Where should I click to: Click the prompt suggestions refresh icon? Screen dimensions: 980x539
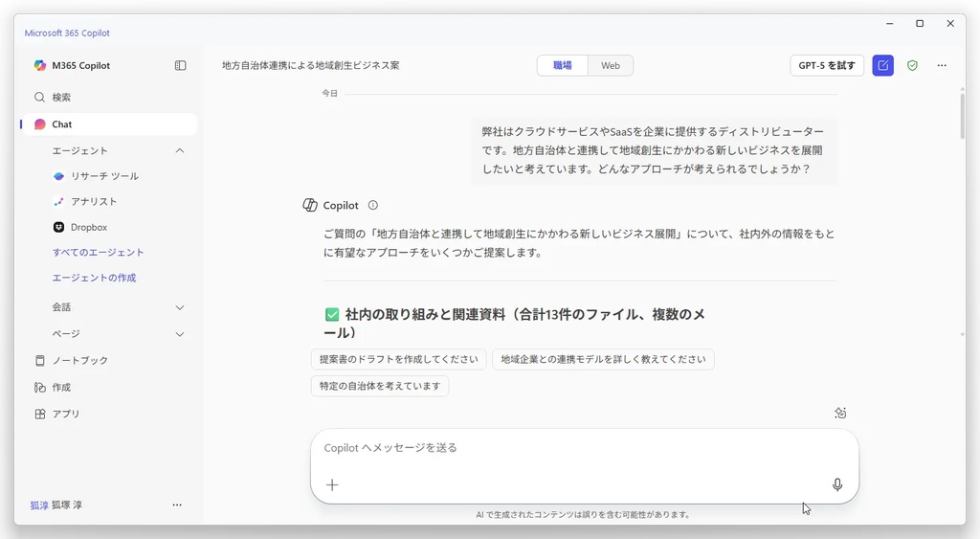click(x=840, y=413)
